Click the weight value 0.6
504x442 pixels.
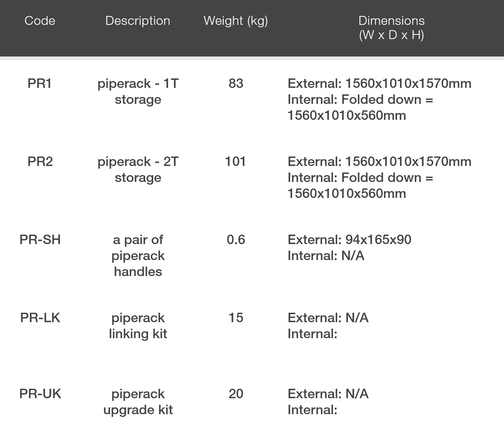click(x=236, y=240)
